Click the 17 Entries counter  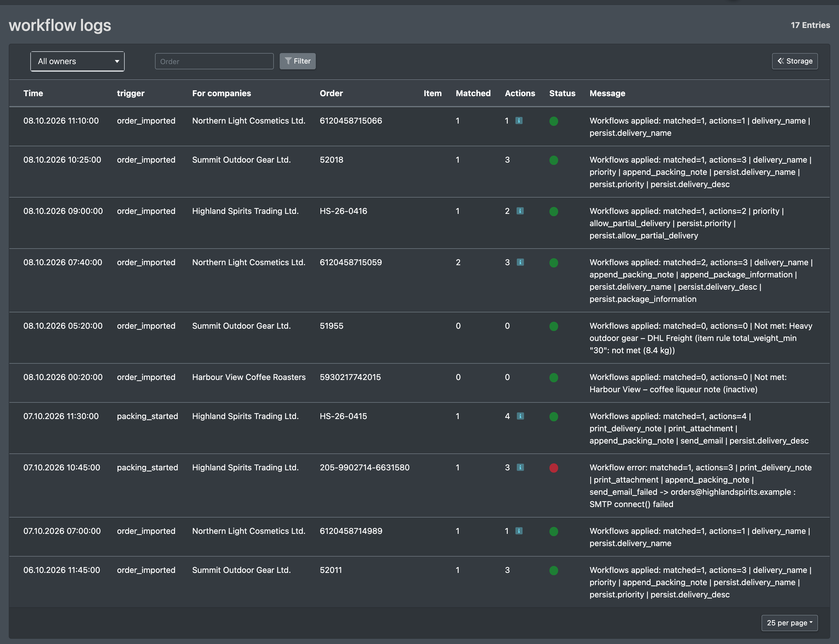point(810,25)
